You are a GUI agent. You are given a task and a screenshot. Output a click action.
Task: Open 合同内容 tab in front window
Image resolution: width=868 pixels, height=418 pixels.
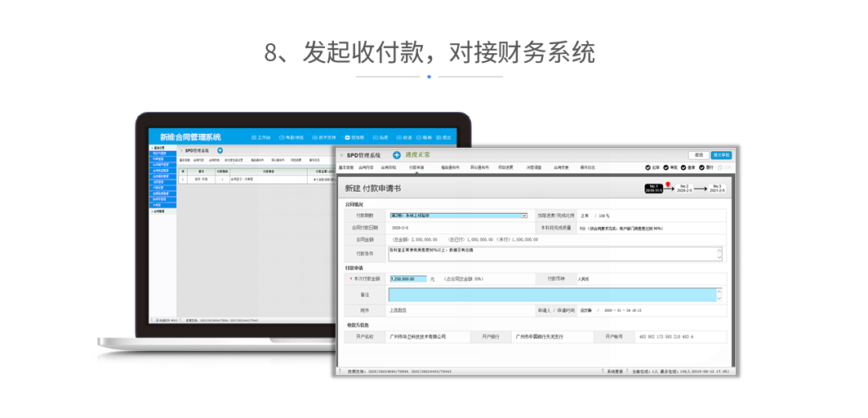coord(366,167)
